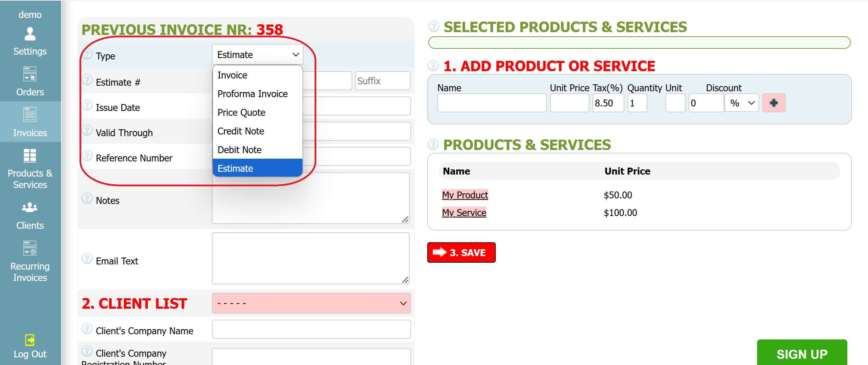Open Clients using the people icon
Screen dimensions: 868x365
coord(30,207)
